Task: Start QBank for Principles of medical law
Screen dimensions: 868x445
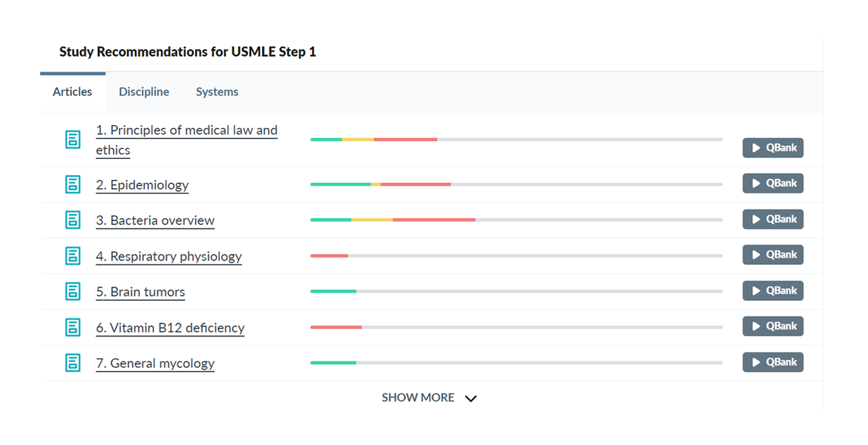Action: point(773,147)
